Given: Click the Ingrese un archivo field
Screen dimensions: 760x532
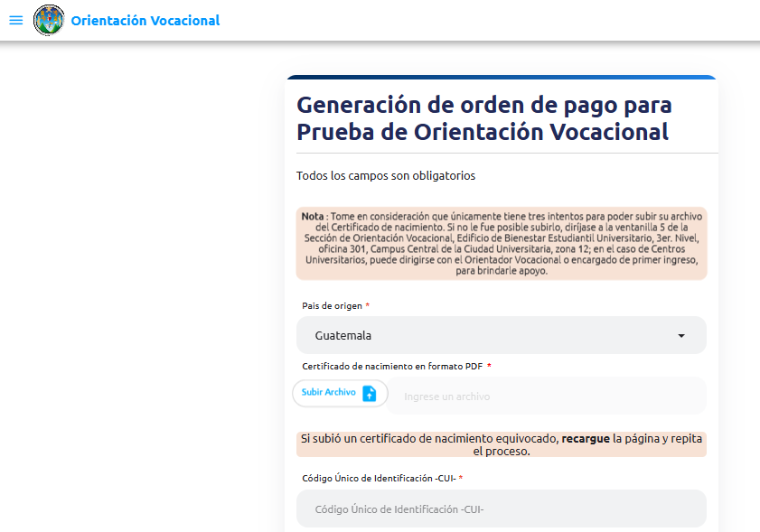Looking at the screenshot, I should point(546,397).
